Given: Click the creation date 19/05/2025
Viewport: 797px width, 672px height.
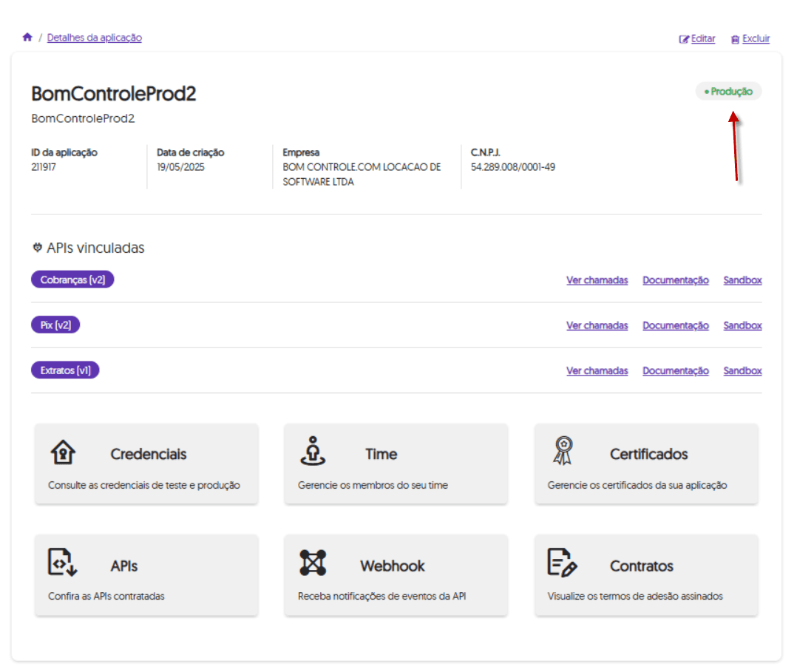Looking at the screenshot, I should [x=180, y=167].
